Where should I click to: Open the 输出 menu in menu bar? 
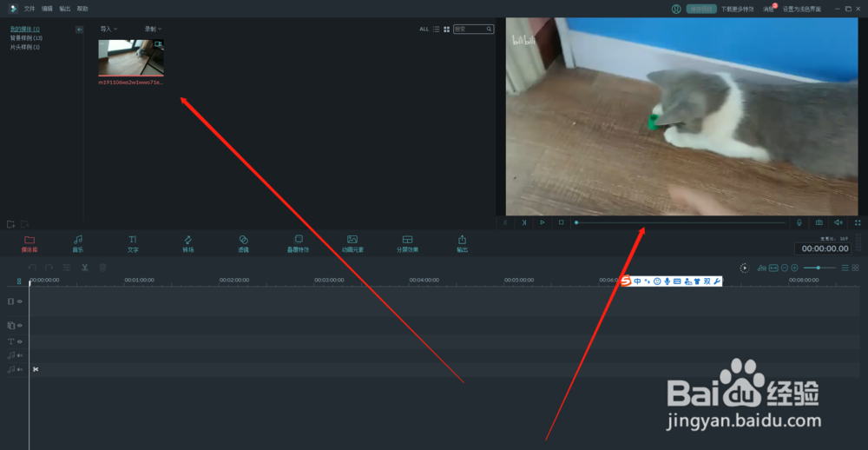tap(65, 9)
